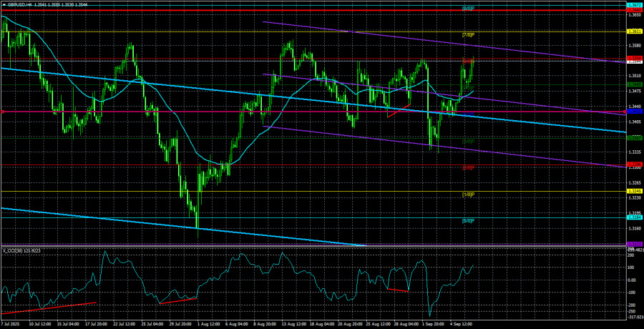
Task: Click the yellow 1.3611 price tag
Action: click(x=634, y=31)
